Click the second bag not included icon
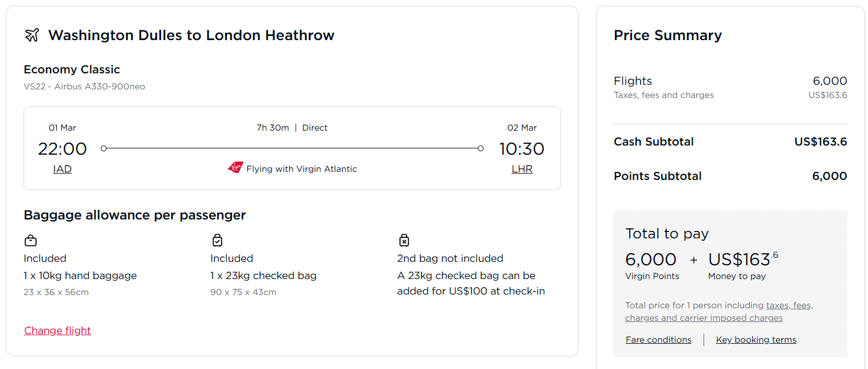This screenshot has height=369, width=868. (x=404, y=240)
